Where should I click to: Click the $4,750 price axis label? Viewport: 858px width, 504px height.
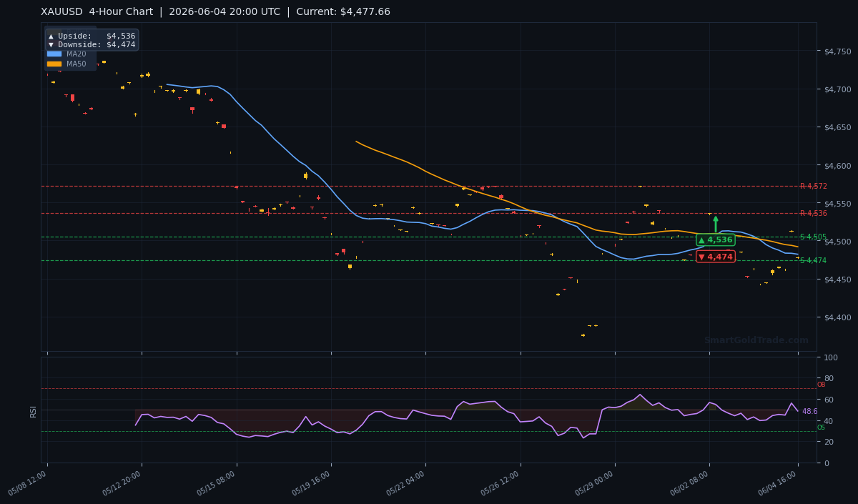click(x=838, y=51)
